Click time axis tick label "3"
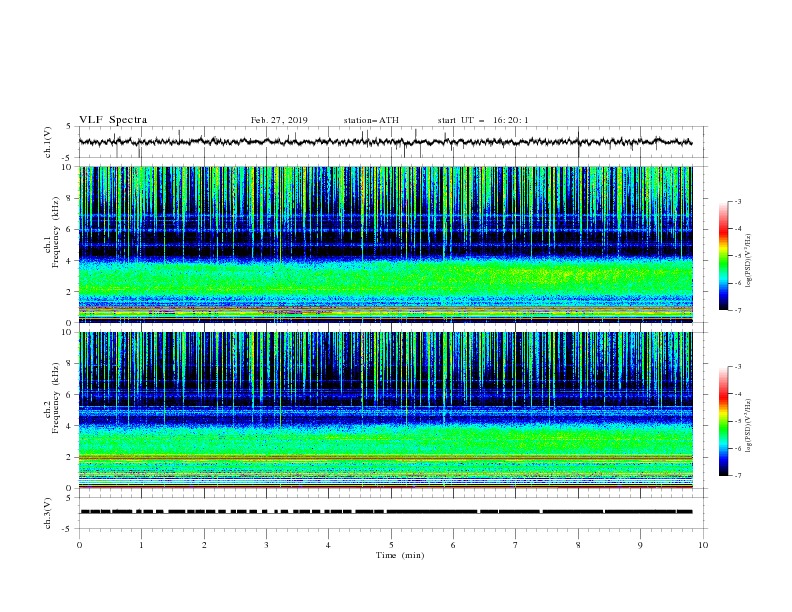Viewport: 792px width, 612px height. tap(266, 545)
